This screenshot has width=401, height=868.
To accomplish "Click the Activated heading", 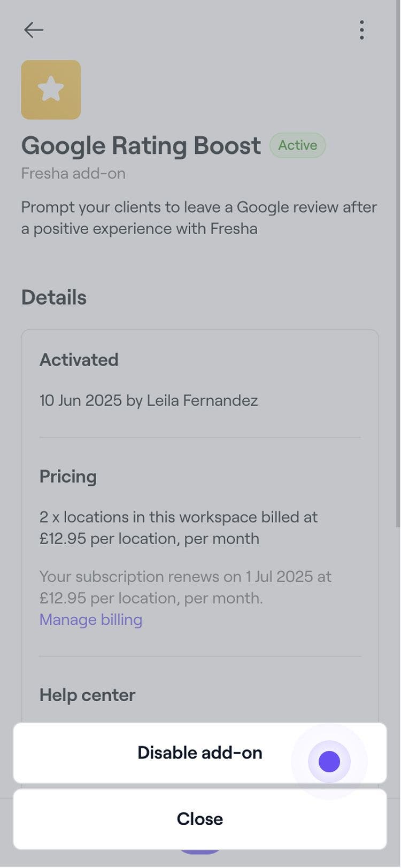I will [79, 360].
